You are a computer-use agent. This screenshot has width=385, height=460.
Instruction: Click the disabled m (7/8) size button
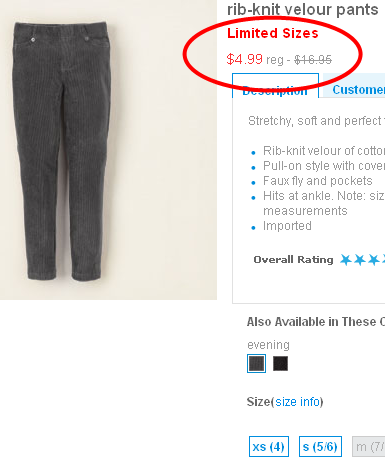369,446
